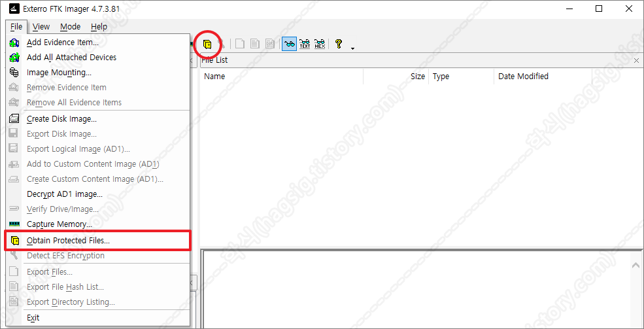Screen dimensions: 644x329
Task: Switch to TEXT view mode icon
Action: click(305, 44)
